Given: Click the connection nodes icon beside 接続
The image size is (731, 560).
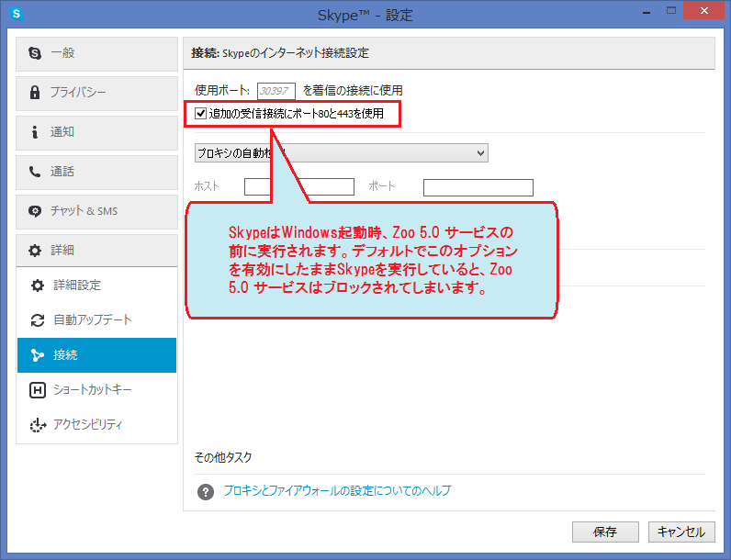Looking at the screenshot, I should click(38, 355).
